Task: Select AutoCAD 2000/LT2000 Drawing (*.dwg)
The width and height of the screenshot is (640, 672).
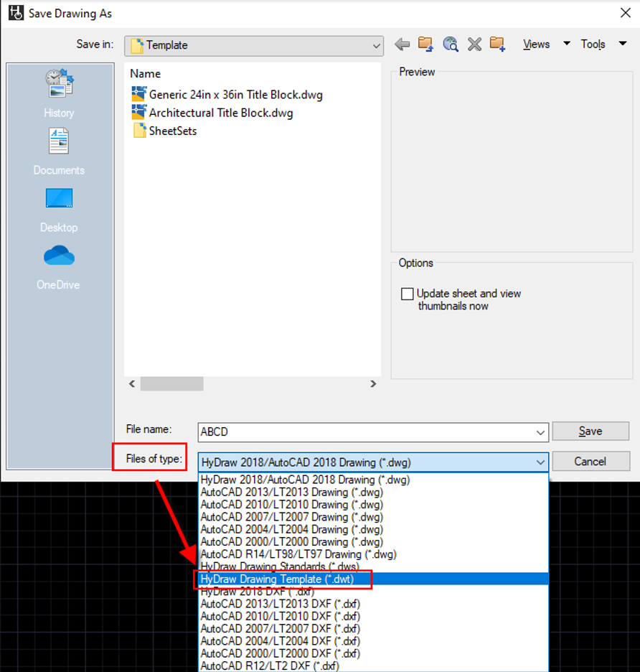Action: [373, 542]
